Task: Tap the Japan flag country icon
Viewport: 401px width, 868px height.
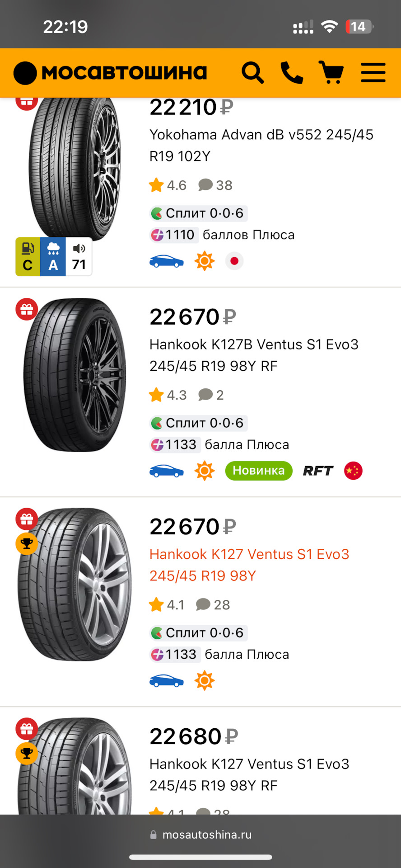Action: [x=234, y=261]
